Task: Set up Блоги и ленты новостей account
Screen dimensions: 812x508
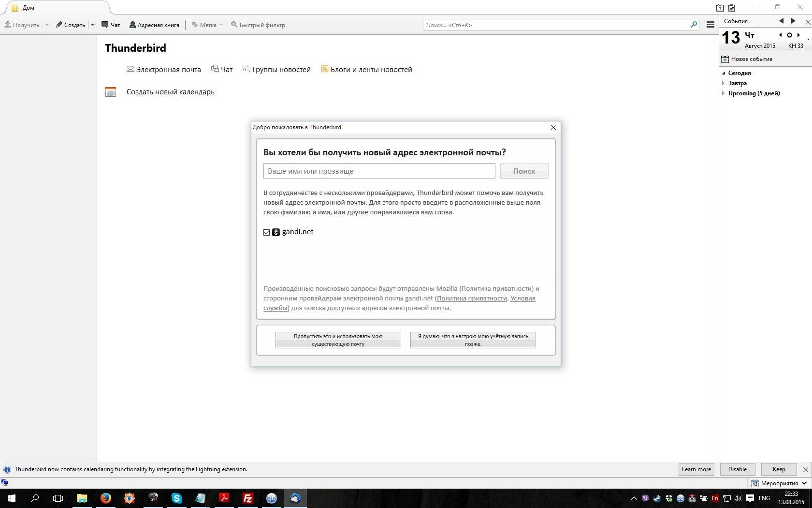Action: tap(367, 70)
